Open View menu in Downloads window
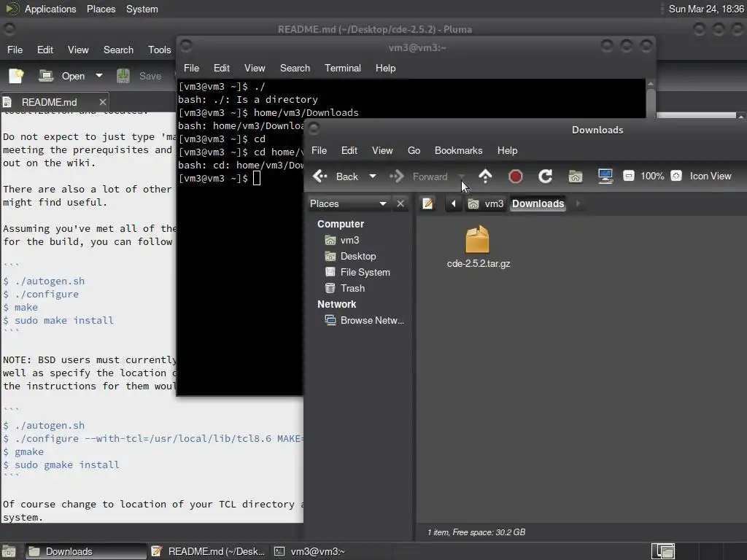This screenshot has height=560, width=747. [x=382, y=150]
